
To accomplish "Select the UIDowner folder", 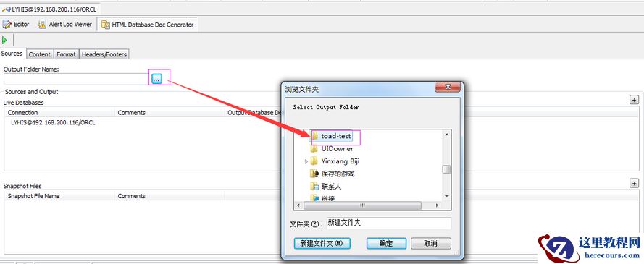I will click(337, 149).
